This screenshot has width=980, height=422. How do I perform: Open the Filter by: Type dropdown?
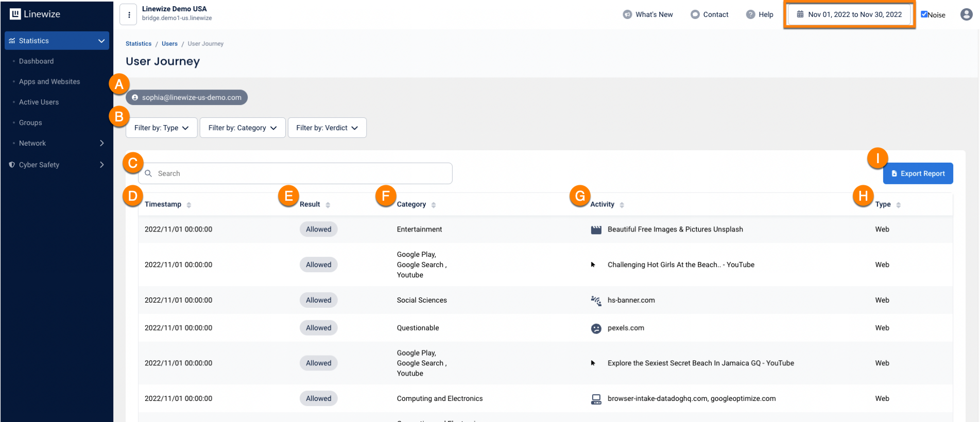(x=162, y=128)
